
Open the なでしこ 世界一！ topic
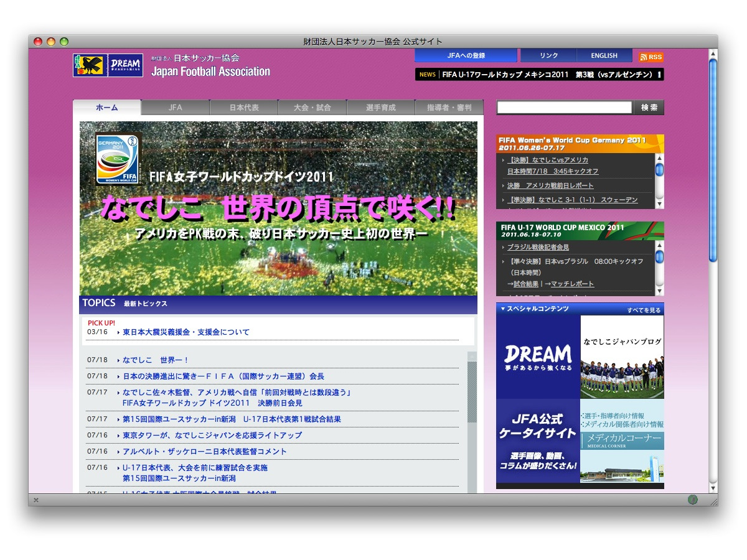click(156, 360)
